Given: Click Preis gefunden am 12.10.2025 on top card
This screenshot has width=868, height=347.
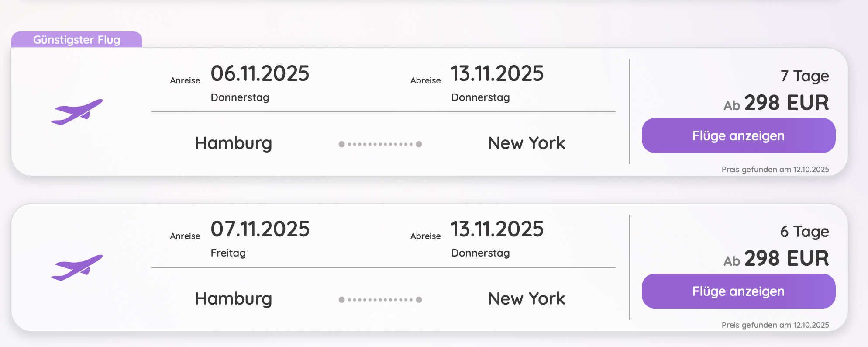Looking at the screenshot, I should 775,170.
